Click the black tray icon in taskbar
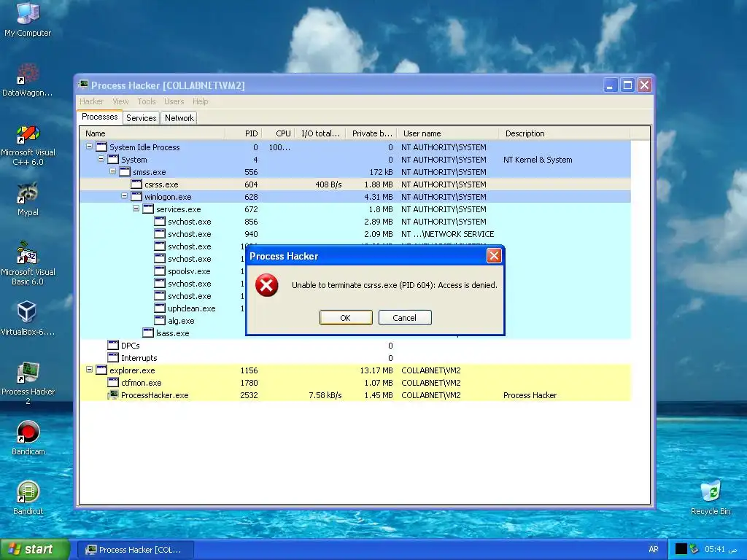The width and height of the screenshot is (747, 560). pos(681,549)
